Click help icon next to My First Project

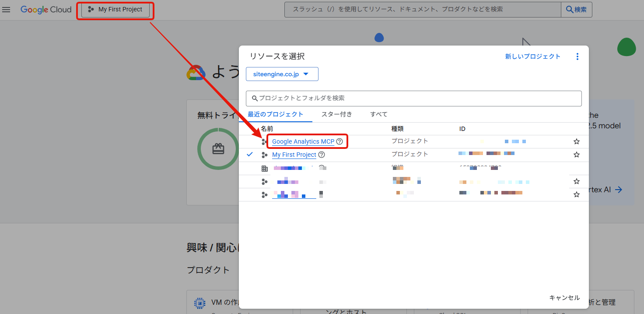point(322,155)
